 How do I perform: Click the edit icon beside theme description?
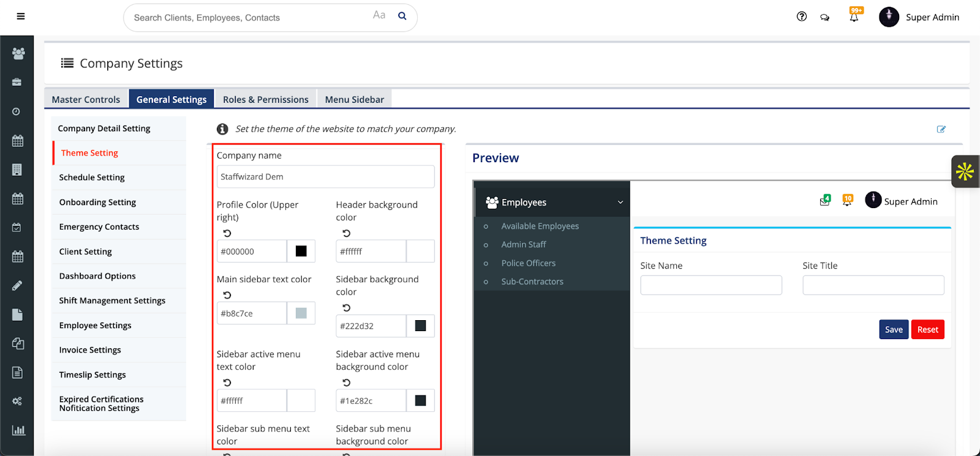tap(941, 129)
